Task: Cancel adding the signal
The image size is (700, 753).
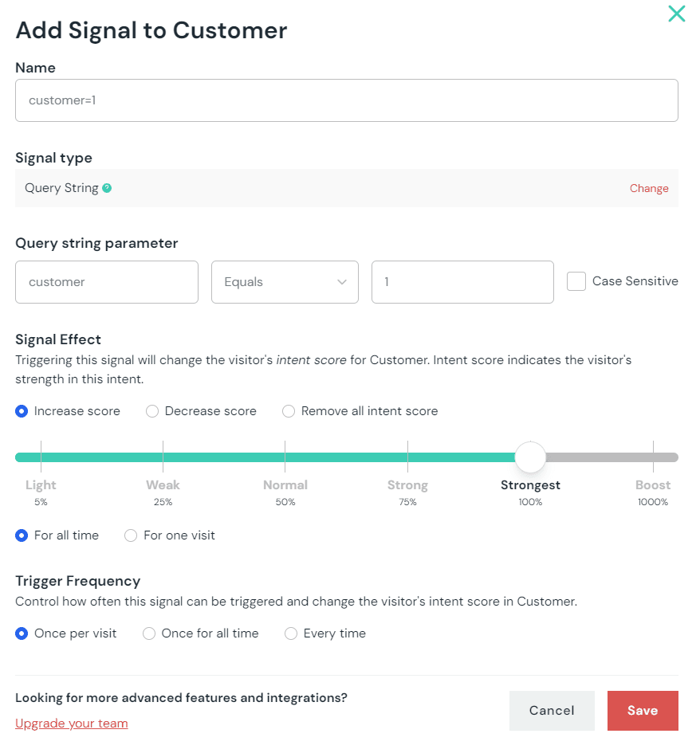Action: tap(552, 711)
